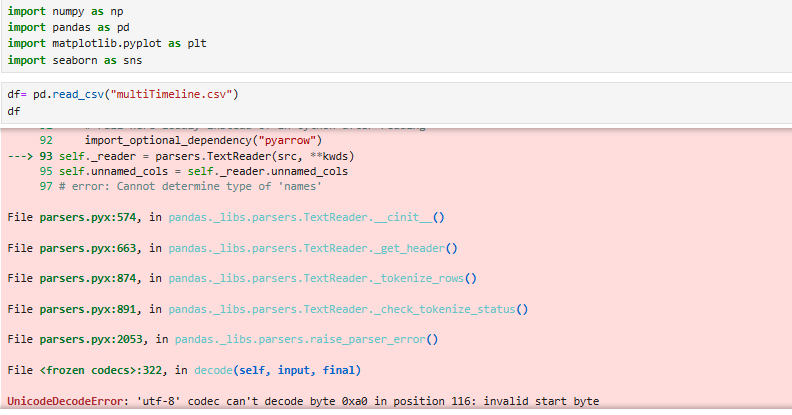Click the UnicodeDecodeError message line
The width and height of the screenshot is (792, 415).
(x=303, y=401)
